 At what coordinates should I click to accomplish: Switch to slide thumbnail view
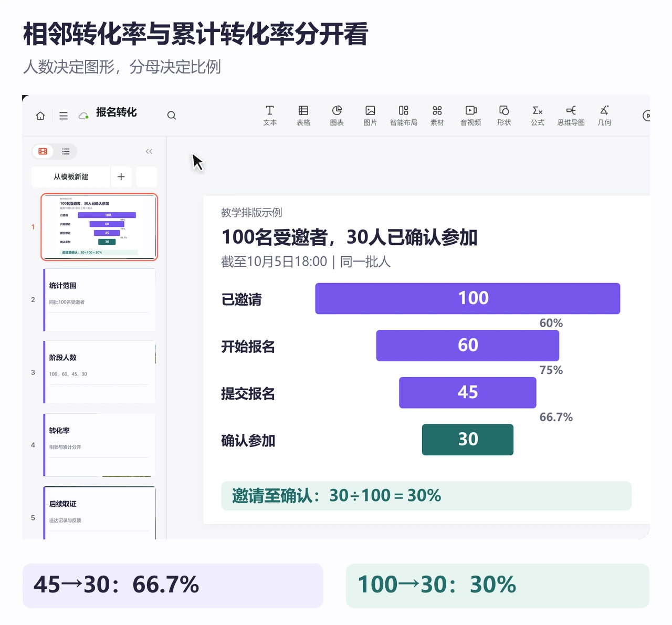(x=43, y=151)
